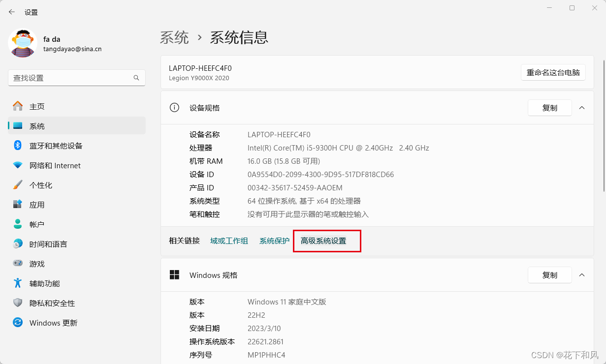Open 时间和语言 settings page
Image resolution: width=606 pixels, height=364 pixels.
click(77, 244)
